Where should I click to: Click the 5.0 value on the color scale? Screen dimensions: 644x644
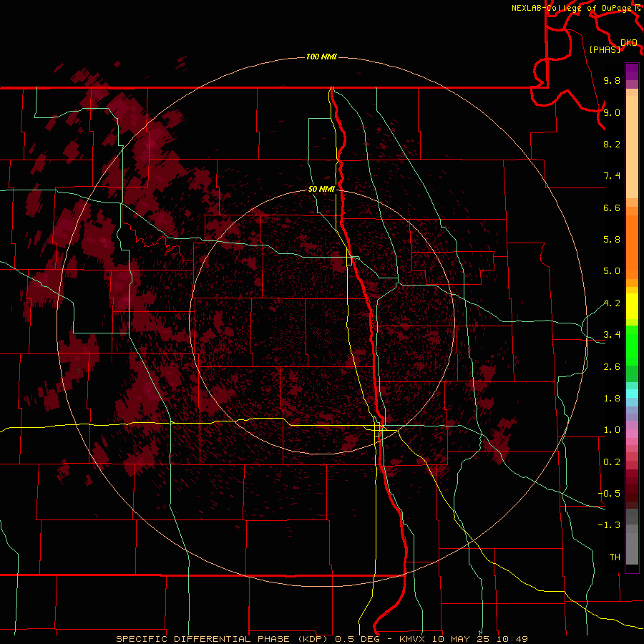[612, 271]
